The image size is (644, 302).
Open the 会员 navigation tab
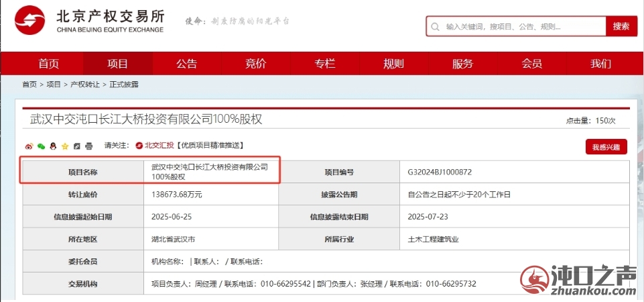pos(532,64)
